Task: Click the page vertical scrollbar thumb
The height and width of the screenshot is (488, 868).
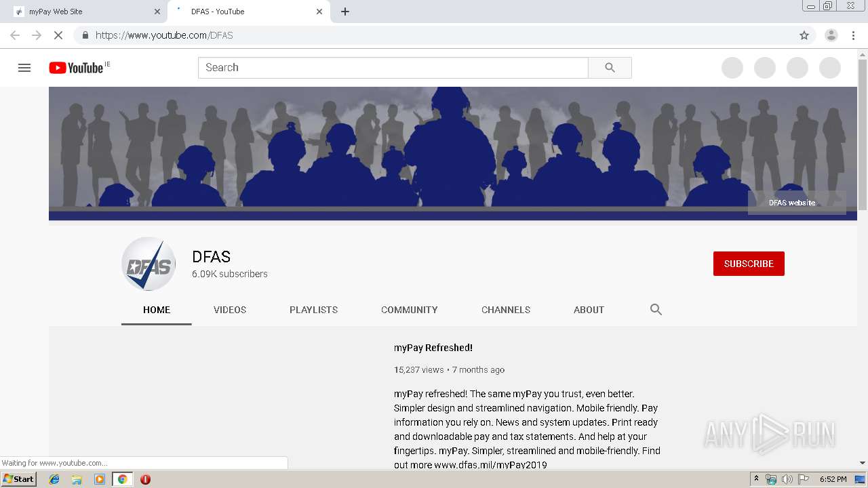Action: 863,136
